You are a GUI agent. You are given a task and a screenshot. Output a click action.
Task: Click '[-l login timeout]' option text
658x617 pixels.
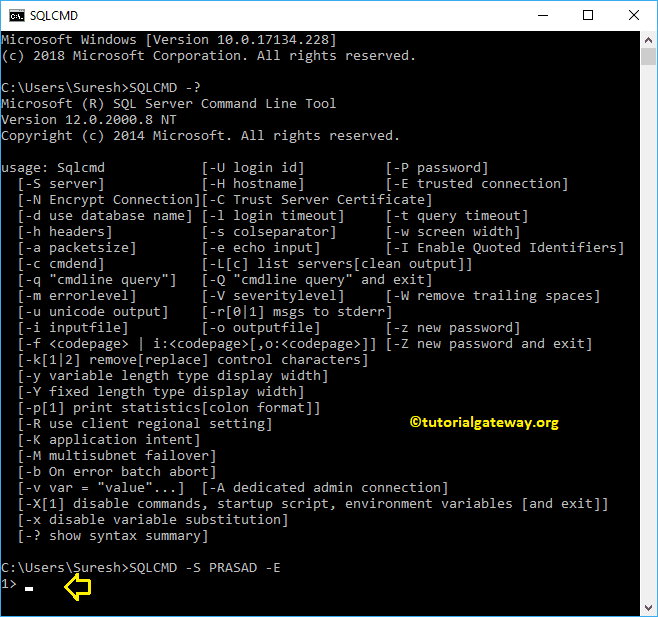coord(273,216)
